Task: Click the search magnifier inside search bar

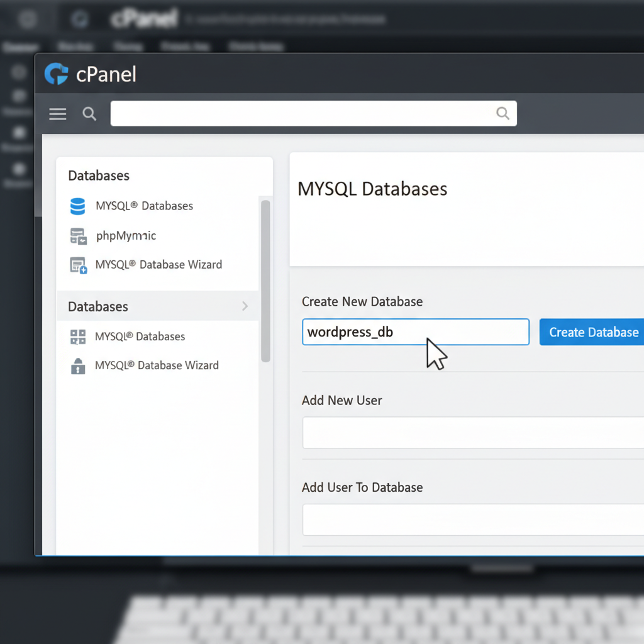Action: (502, 113)
